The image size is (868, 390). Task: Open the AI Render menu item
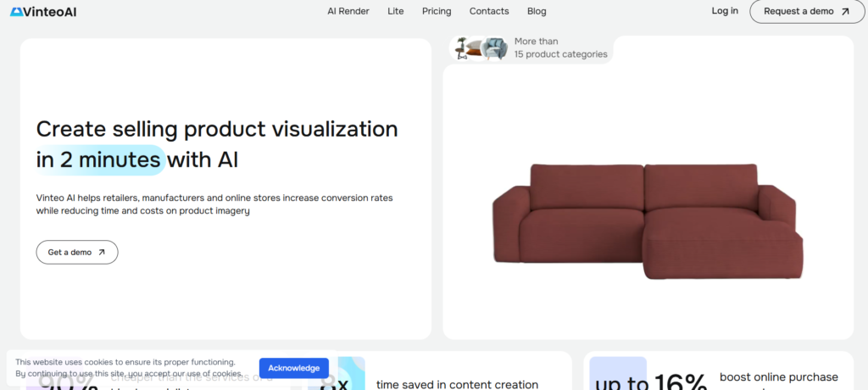[348, 12]
